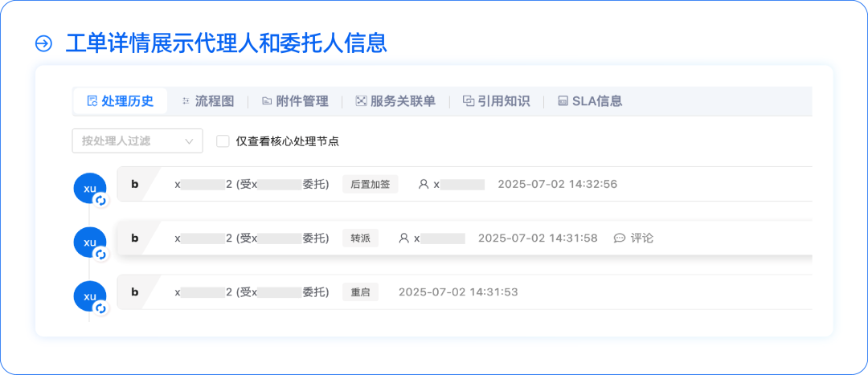The width and height of the screenshot is (868, 375).
Task: Click the xu avatar on the 重启 row
Action: pyautogui.click(x=90, y=296)
